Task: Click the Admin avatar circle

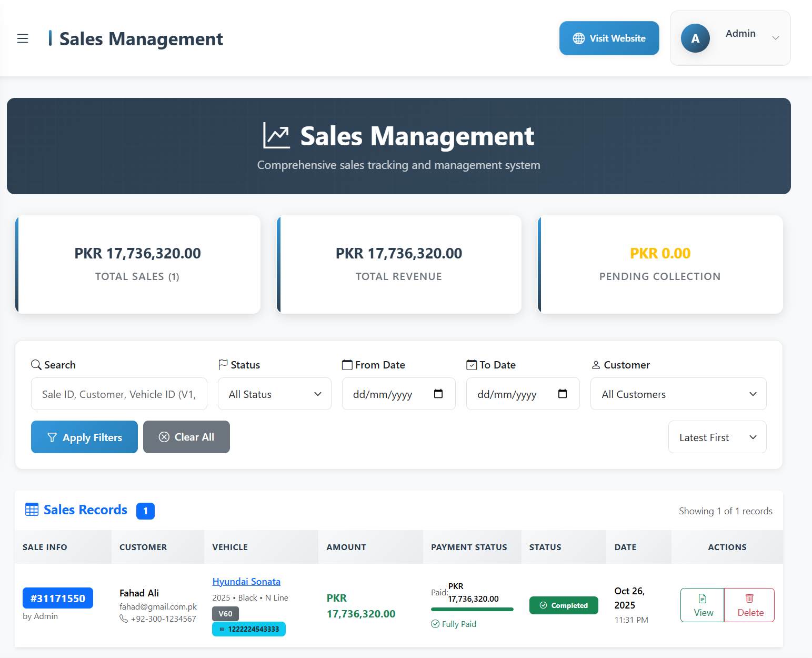Action: pyautogui.click(x=695, y=38)
